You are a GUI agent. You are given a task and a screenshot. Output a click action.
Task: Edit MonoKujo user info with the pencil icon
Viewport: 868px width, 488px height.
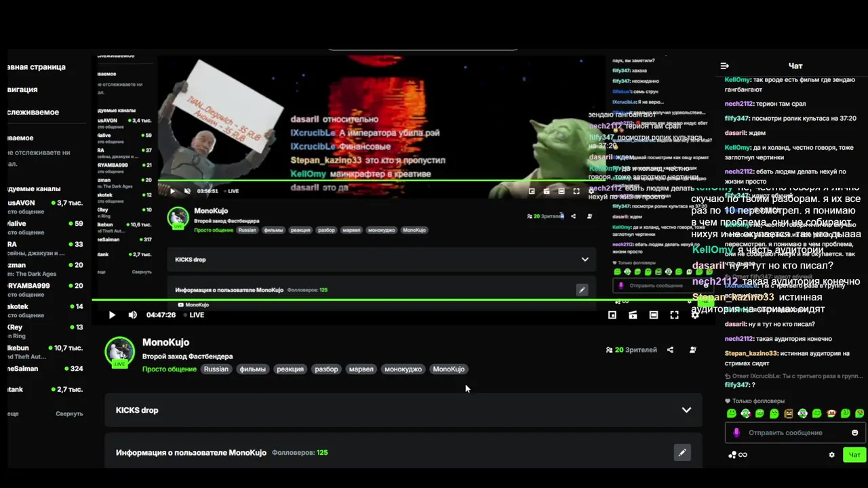coord(682,453)
